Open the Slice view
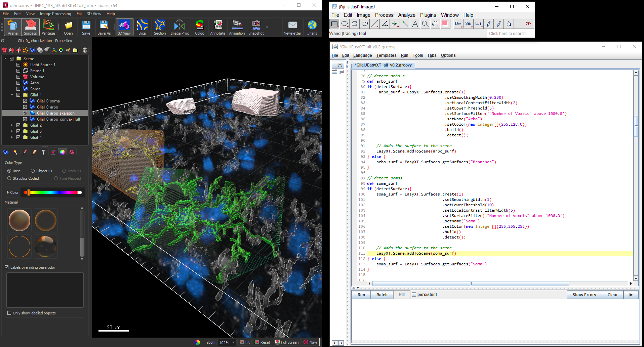Screen dimensions: 644x347 (142, 27)
